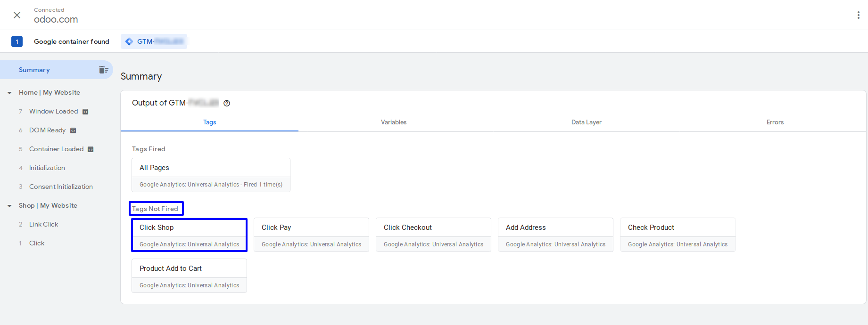Open the Check Product tag card
This screenshot has width=868, height=325.
click(678, 235)
